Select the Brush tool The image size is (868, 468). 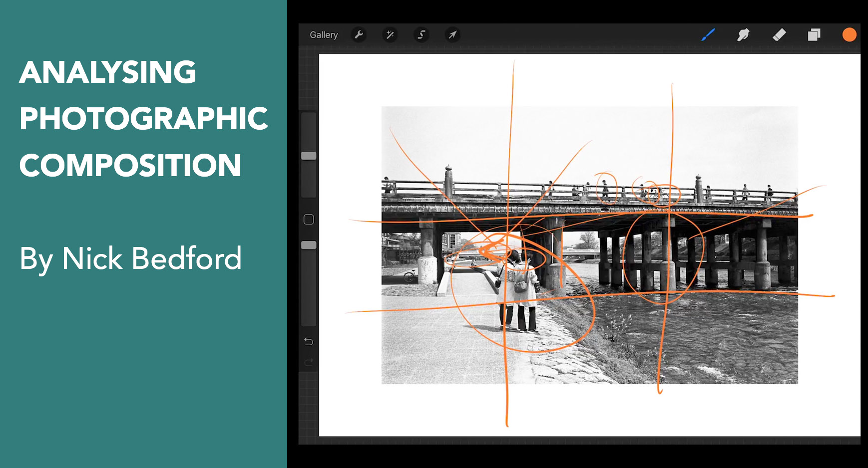tap(708, 34)
